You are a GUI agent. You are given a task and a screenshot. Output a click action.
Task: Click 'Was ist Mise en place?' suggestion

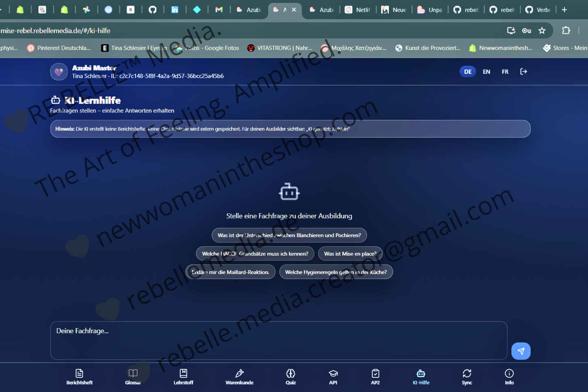(350, 253)
